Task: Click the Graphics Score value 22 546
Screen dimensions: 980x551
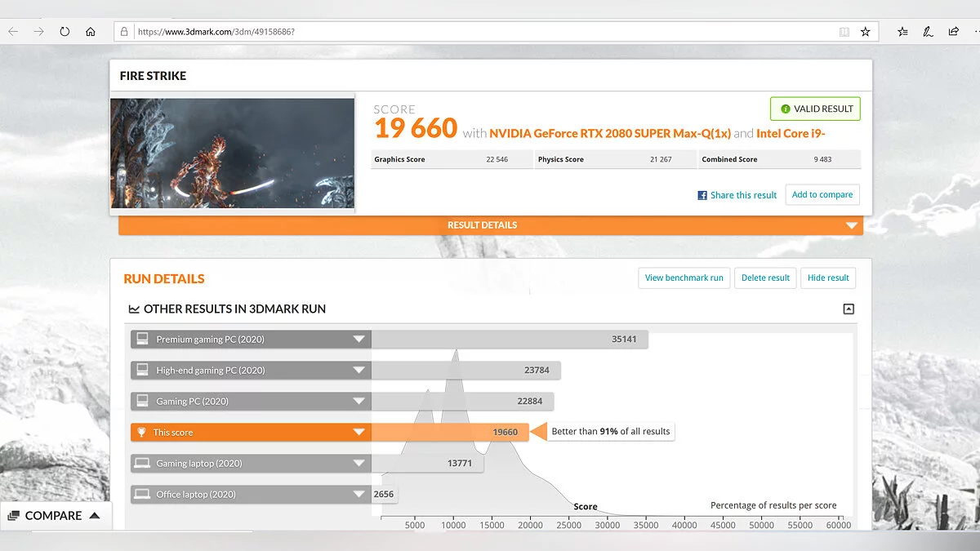Action: [497, 160]
